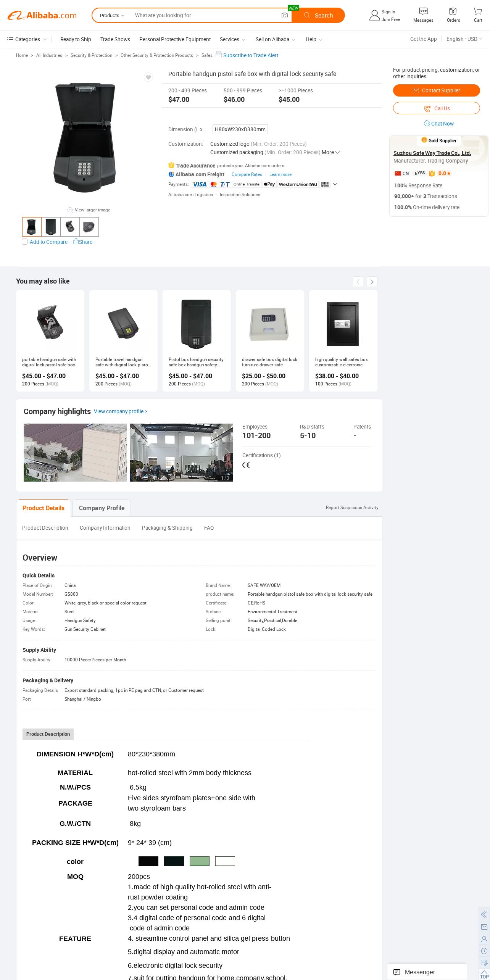This screenshot has height=980, width=490.
Task: Go to the Company Information section tab
Action: (x=105, y=528)
